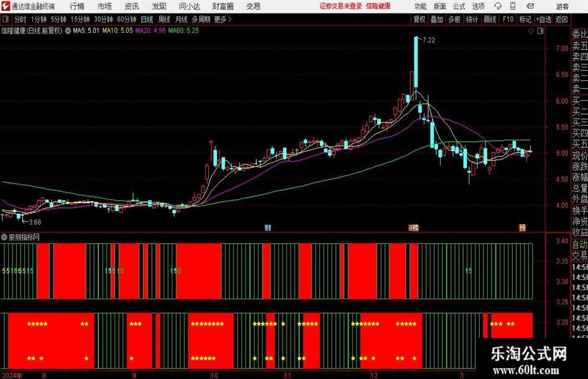Switch to the 1分钟 period tab
The height and width of the screenshot is (379, 588).
tap(39, 19)
